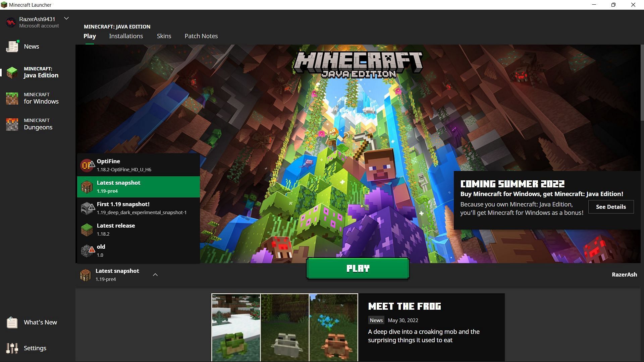Click the News sidebar icon
The height and width of the screenshot is (362, 644).
[x=12, y=46]
